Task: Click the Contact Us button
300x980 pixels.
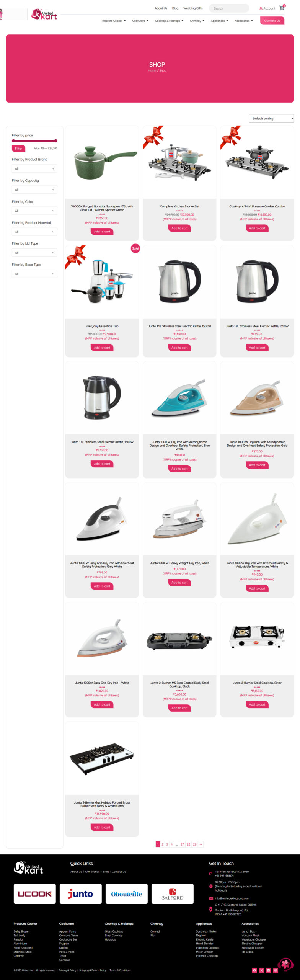Action: (x=272, y=21)
